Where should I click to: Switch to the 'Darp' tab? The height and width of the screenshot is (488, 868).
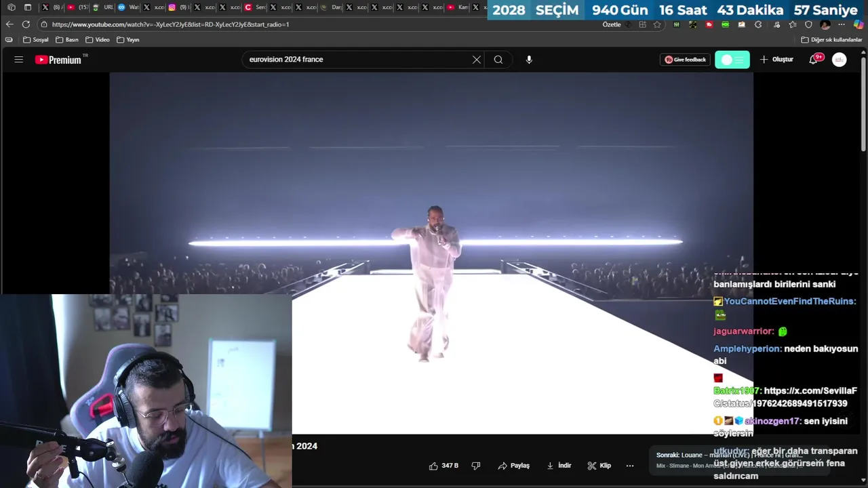tap(331, 7)
